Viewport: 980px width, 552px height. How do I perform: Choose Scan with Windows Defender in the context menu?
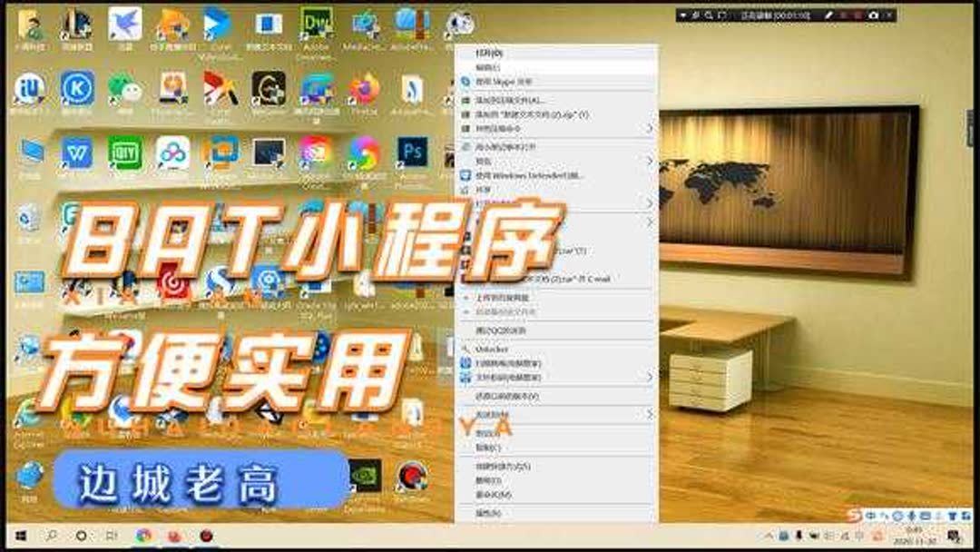pyautogui.click(x=544, y=176)
